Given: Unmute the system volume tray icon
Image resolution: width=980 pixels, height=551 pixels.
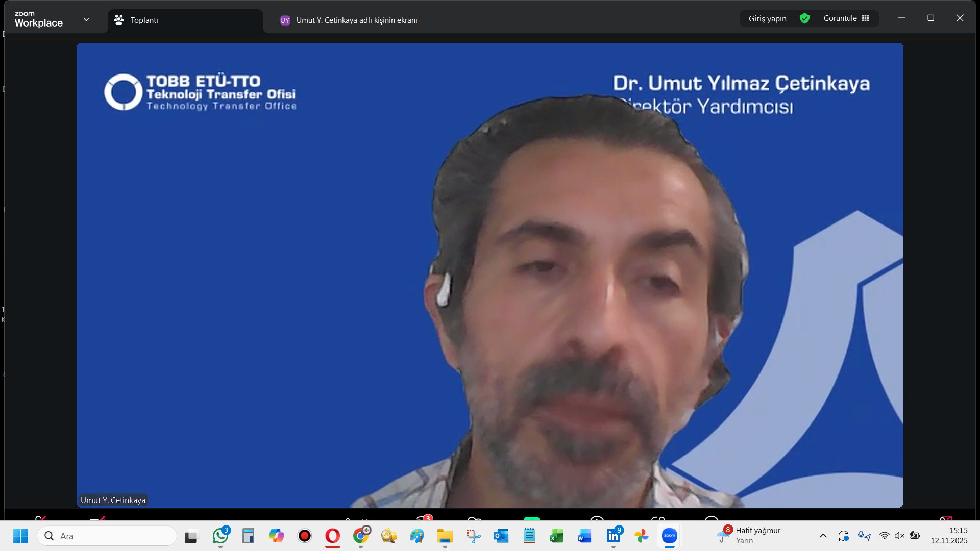Looking at the screenshot, I should [x=899, y=536].
